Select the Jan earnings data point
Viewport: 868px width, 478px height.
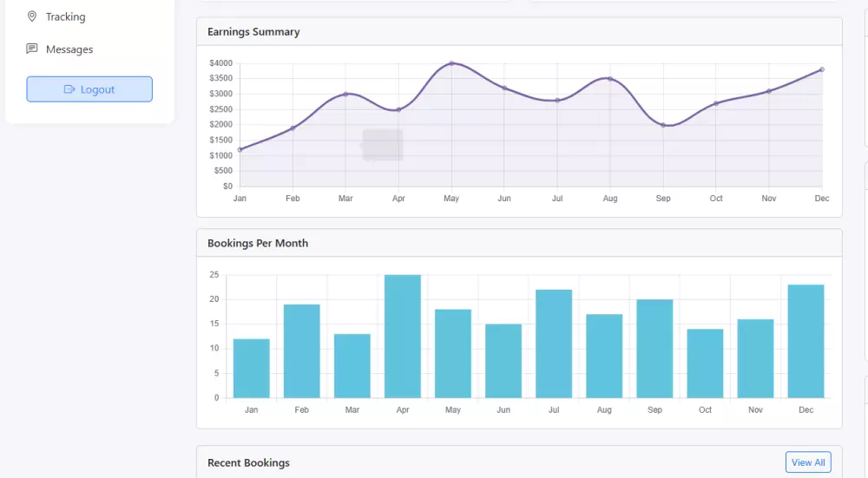click(x=240, y=149)
